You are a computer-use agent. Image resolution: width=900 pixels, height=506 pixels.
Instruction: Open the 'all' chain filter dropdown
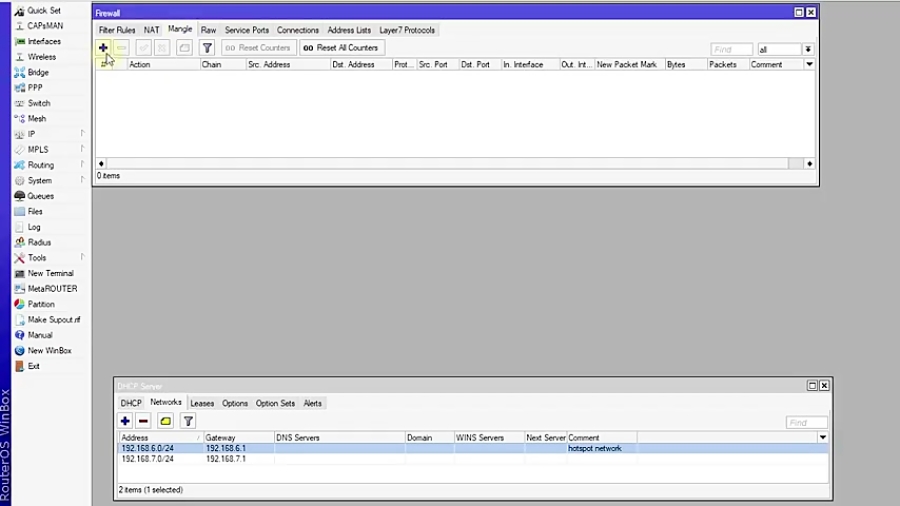point(808,49)
